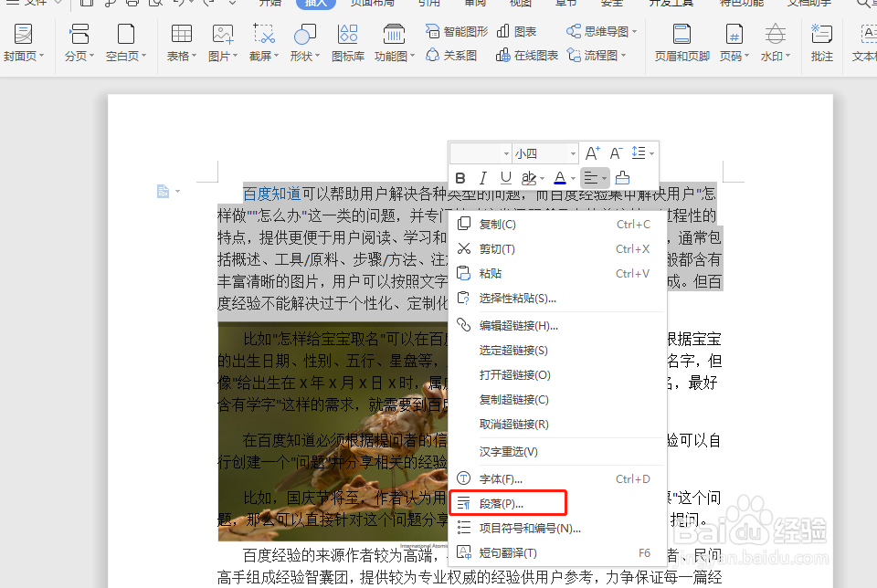The height and width of the screenshot is (588, 877).
Task: Open 项目符号和编号(N)... menu entry
Action: tap(557, 528)
